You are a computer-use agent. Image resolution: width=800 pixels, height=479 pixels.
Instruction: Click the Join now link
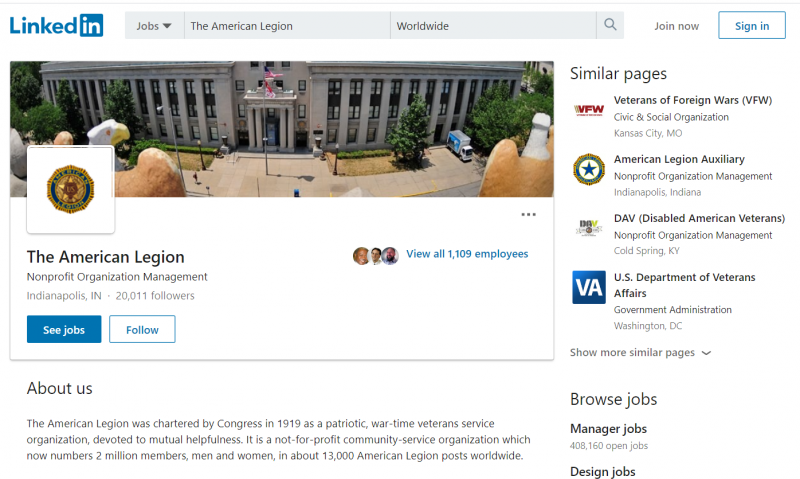pyautogui.click(x=677, y=26)
